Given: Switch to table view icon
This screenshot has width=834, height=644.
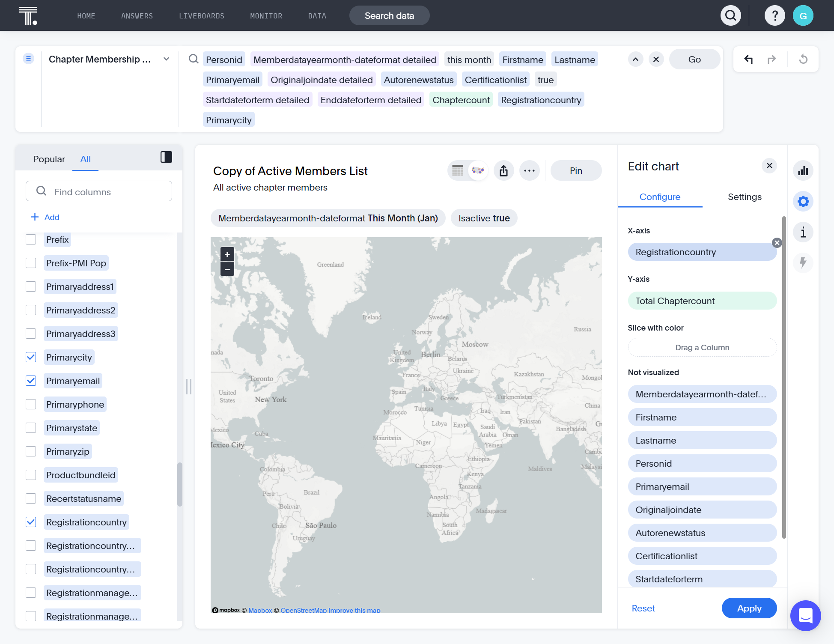Looking at the screenshot, I should [x=458, y=170].
